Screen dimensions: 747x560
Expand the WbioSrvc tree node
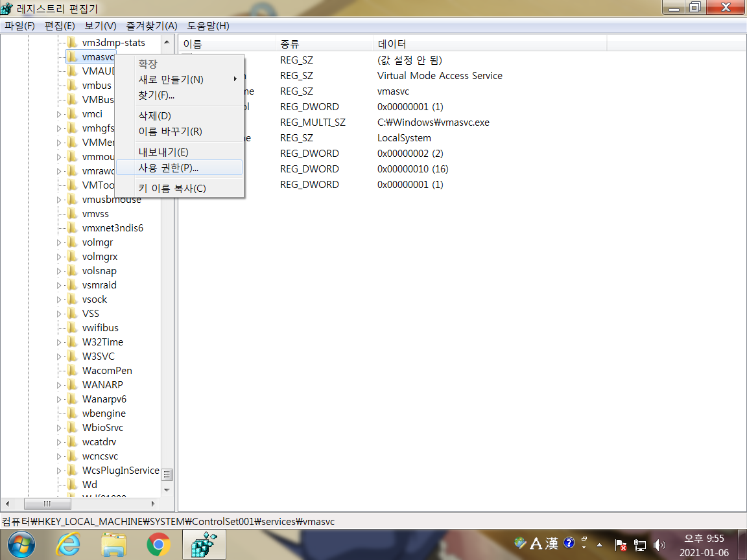[x=59, y=428]
